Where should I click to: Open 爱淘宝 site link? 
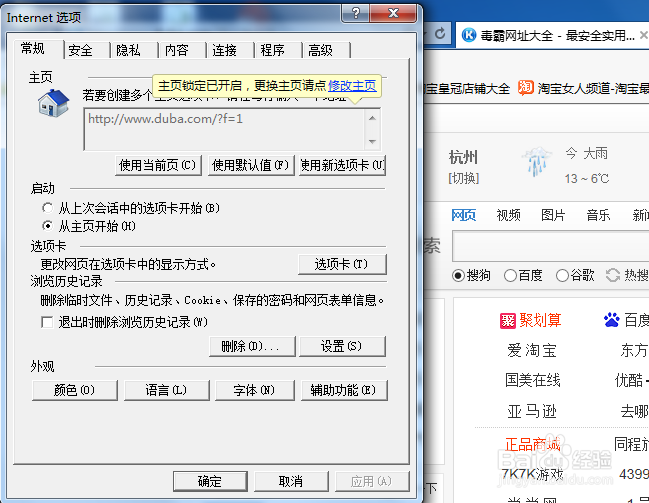(x=532, y=350)
